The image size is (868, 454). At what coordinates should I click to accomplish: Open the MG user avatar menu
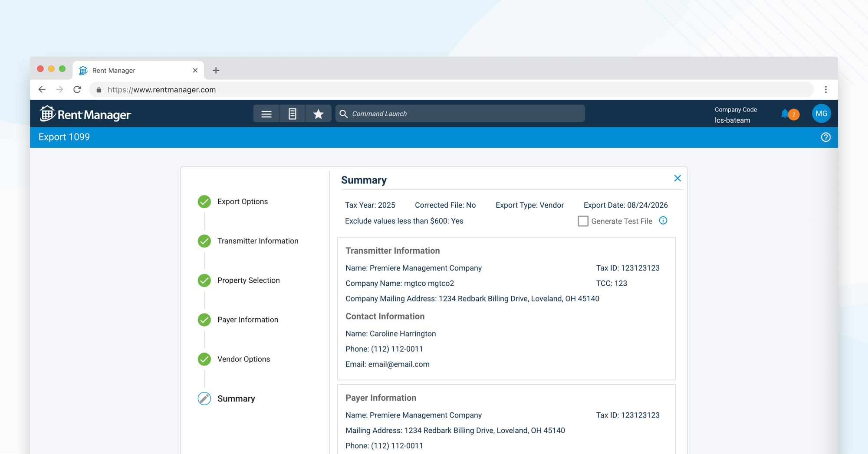coord(821,114)
